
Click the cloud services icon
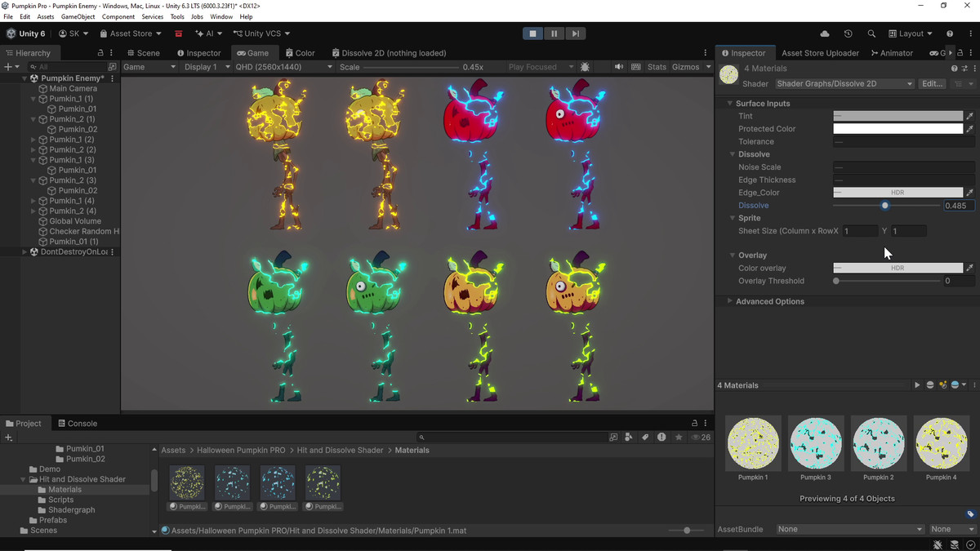pyautogui.click(x=825, y=33)
